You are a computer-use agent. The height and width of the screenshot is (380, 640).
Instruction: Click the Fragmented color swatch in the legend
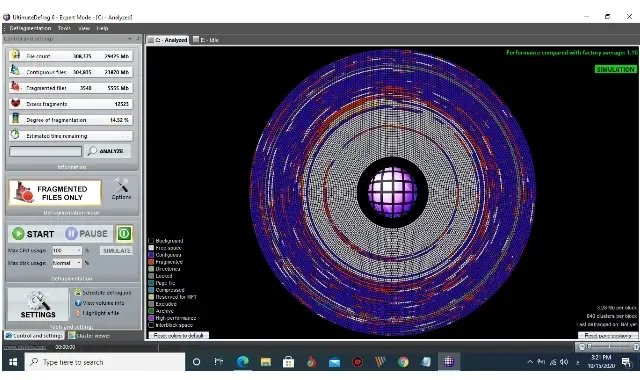[x=151, y=262]
